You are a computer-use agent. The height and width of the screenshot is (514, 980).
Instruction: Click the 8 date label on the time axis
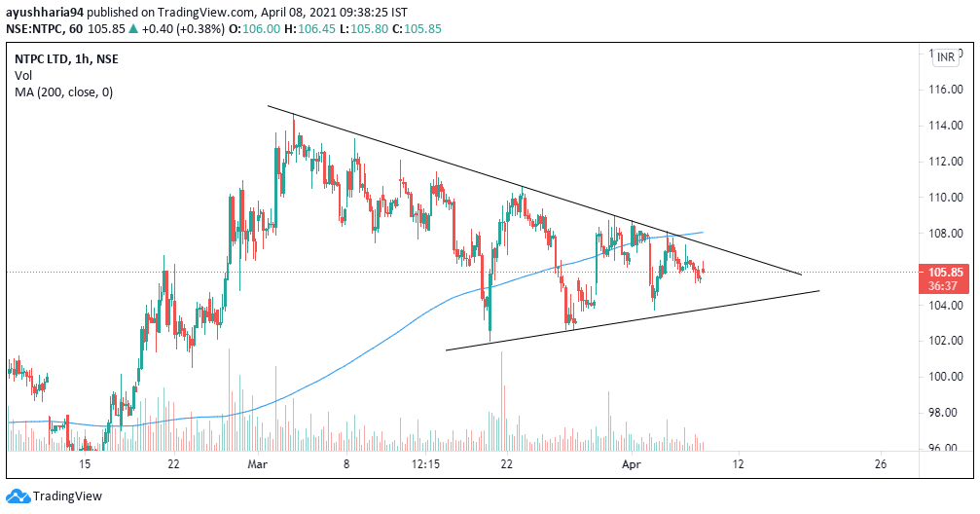346,464
